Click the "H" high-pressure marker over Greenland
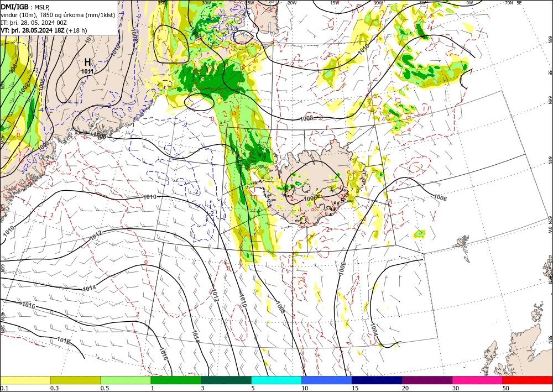This screenshot has height=392, width=553. point(87,62)
